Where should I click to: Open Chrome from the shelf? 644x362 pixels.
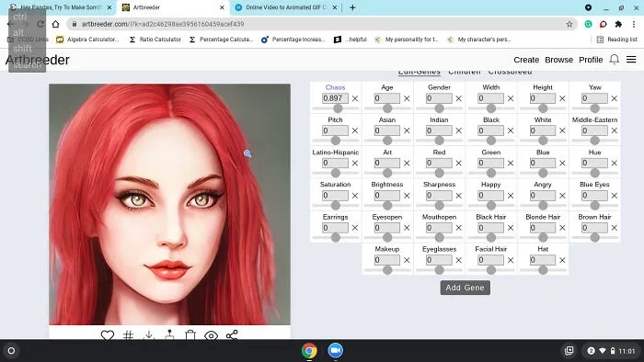pyautogui.click(x=309, y=351)
